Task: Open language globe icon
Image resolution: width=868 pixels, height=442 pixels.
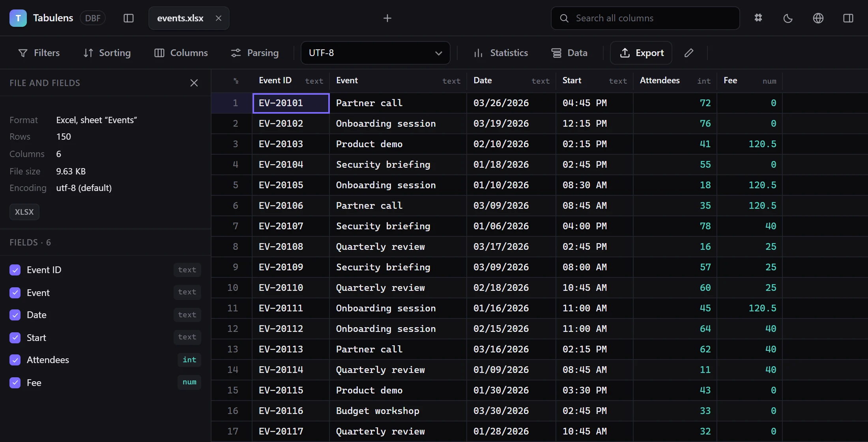Action: pos(818,18)
